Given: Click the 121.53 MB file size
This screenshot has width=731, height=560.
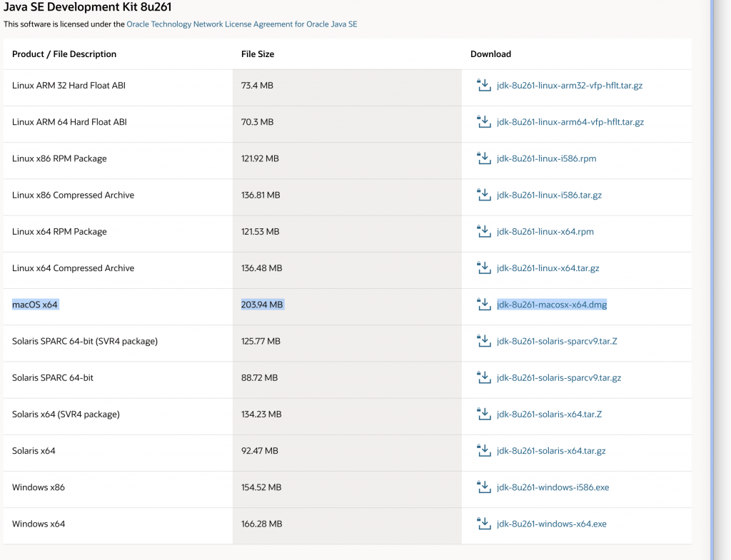Looking at the screenshot, I should (x=260, y=232).
